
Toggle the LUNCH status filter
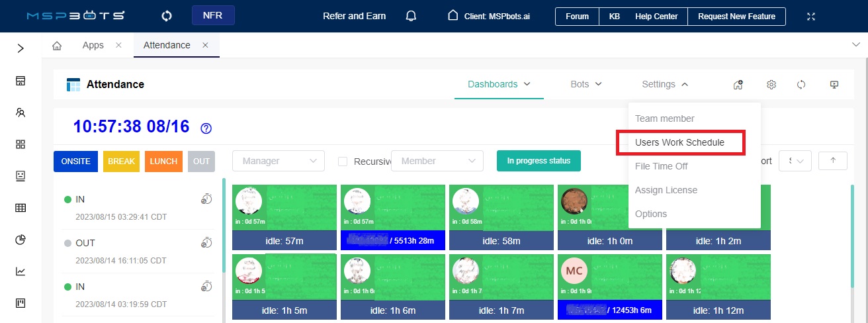click(x=163, y=161)
